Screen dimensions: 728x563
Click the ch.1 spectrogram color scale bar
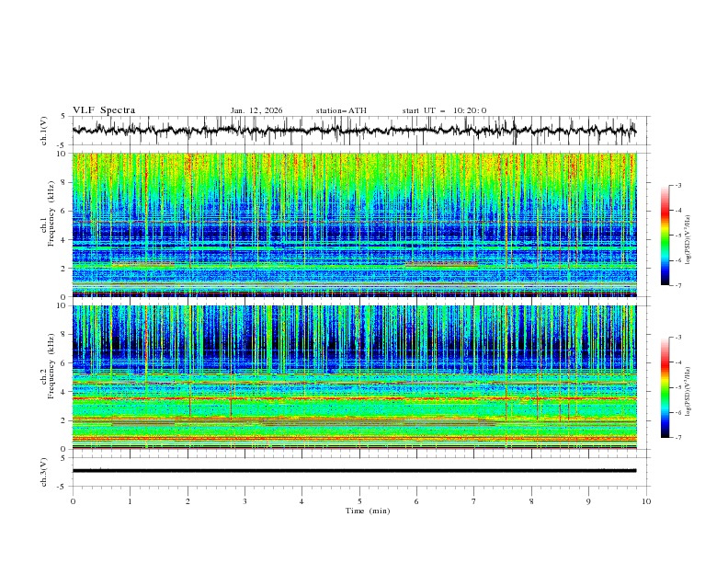(665, 236)
